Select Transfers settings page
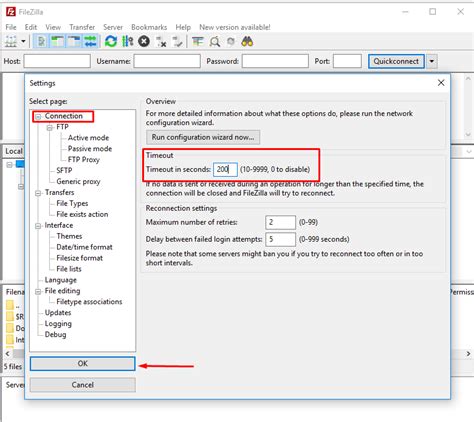This screenshot has height=422, width=474. [x=60, y=192]
